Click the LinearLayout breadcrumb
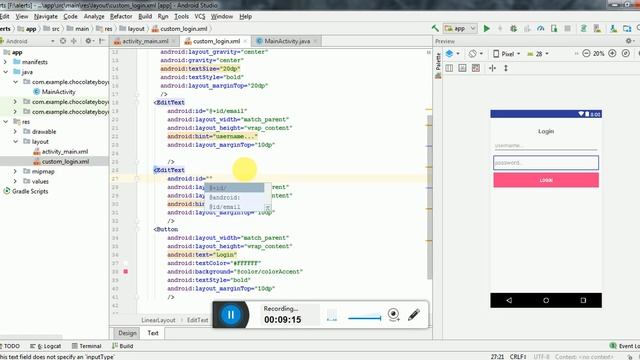Screen dimensions: 640x360 [158, 320]
